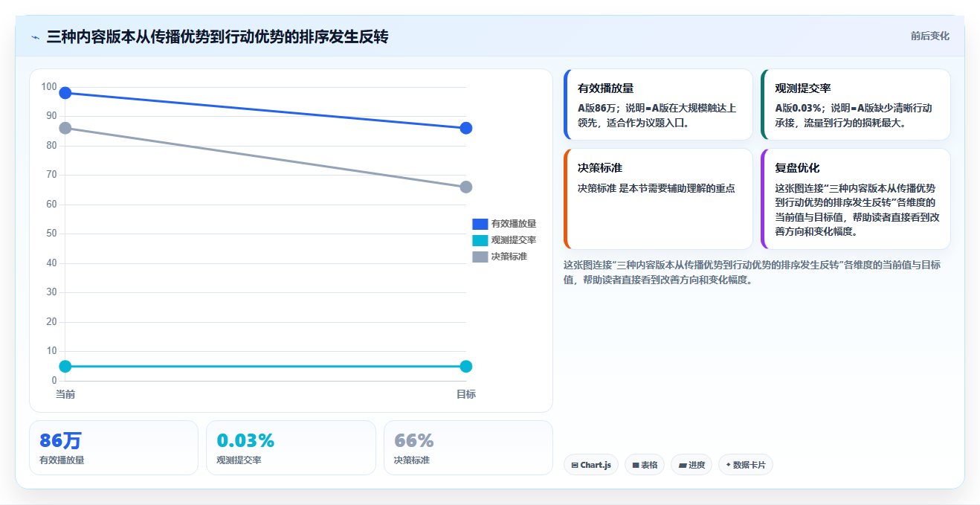Screen dimensions: 980x505
Task: Toggle 观测提交率 legend color box
Action: click(x=480, y=240)
